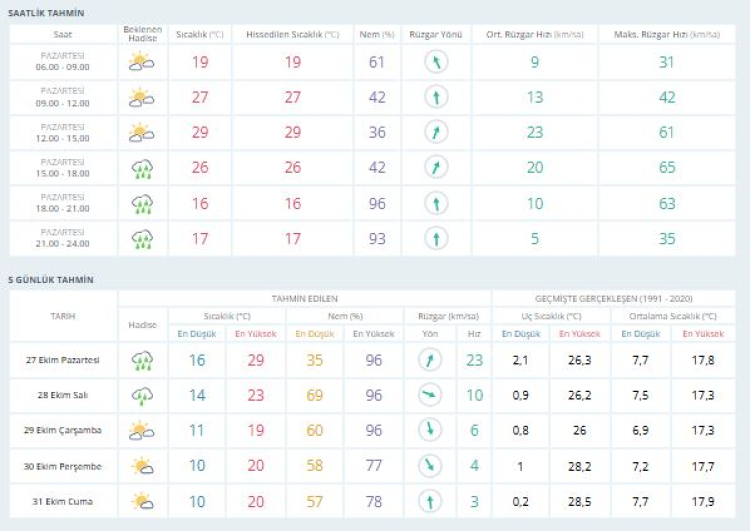This screenshot has height=531, width=750.
Task: Click the weather icon for 31 Ekim Cuma
Action: [x=142, y=501]
